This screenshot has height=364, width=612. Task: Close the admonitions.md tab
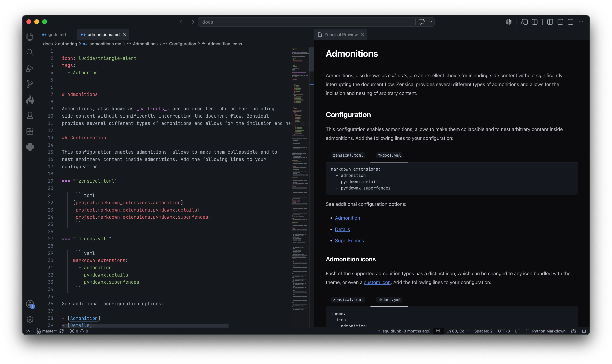[124, 35]
